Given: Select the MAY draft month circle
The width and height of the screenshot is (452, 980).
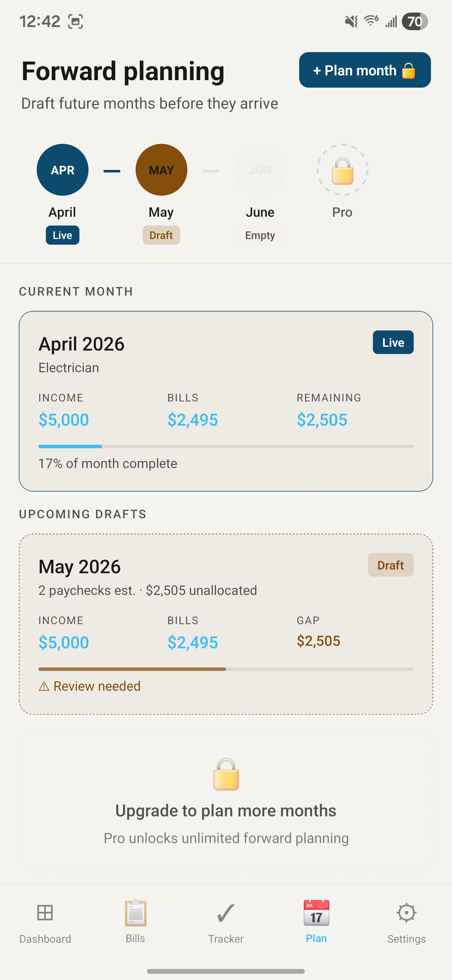Looking at the screenshot, I should coord(161,170).
